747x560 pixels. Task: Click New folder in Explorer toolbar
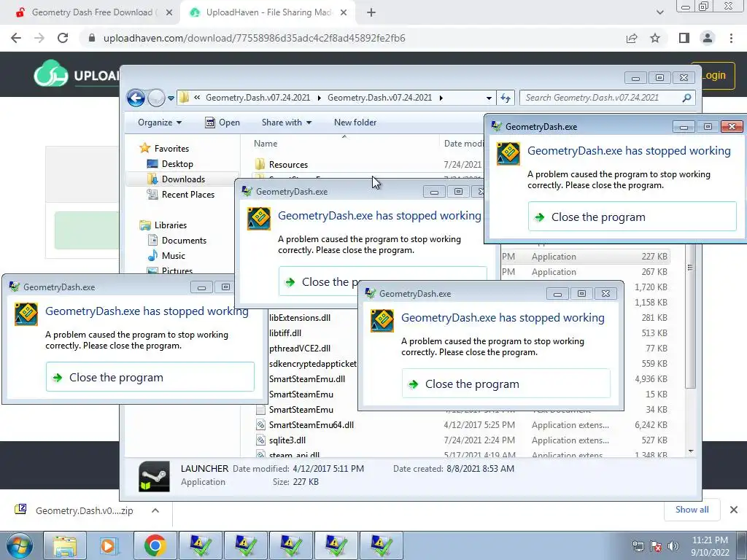(x=355, y=122)
